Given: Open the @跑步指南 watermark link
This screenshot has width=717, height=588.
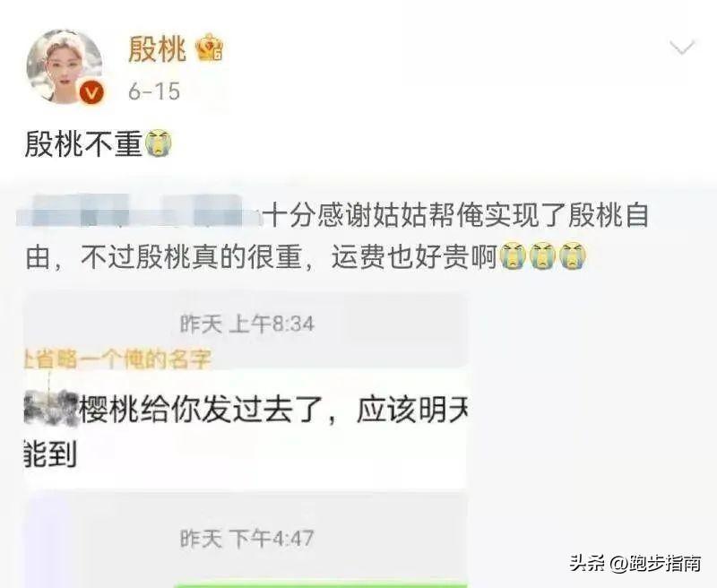Looking at the screenshot, I should click(x=657, y=563).
